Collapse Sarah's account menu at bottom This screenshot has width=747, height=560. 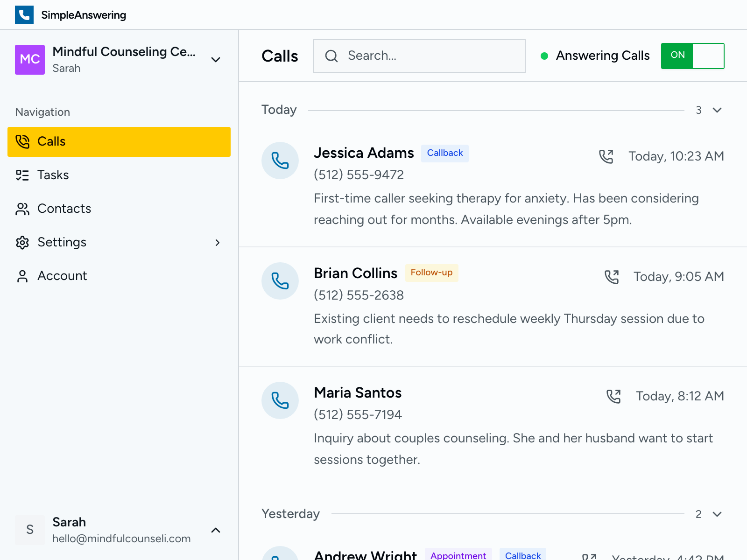[215, 530]
